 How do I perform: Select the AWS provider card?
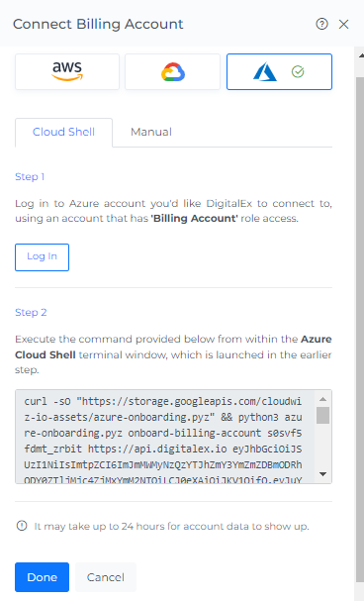67,71
